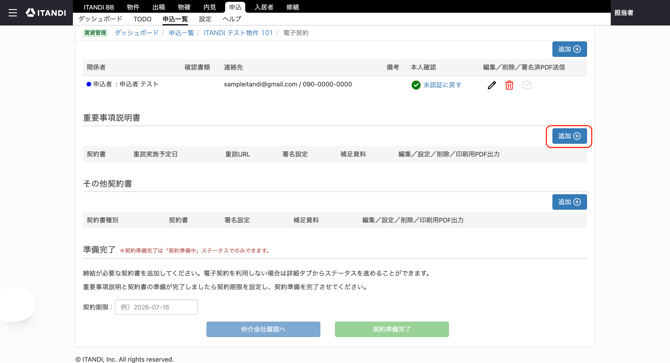This screenshot has width=670, height=363.
Task: Open the 設定 sub tab
Action: coord(205,19)
